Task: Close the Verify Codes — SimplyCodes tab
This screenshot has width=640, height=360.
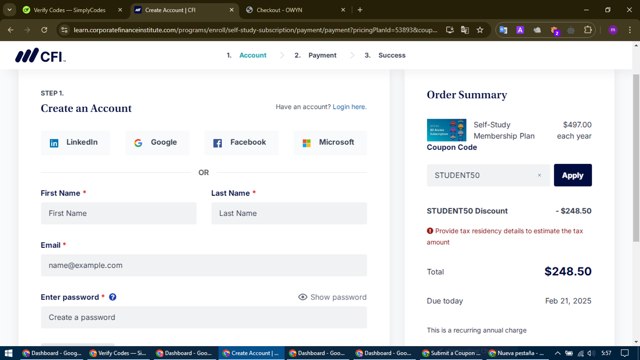Action: [x=120, y=10]
